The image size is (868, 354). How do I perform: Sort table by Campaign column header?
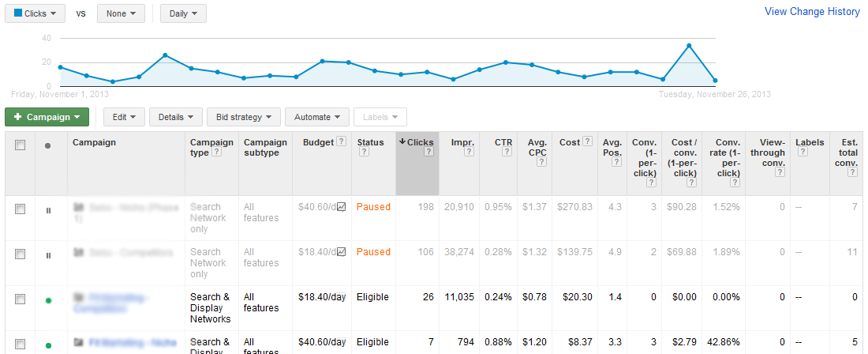pos(94,142)
